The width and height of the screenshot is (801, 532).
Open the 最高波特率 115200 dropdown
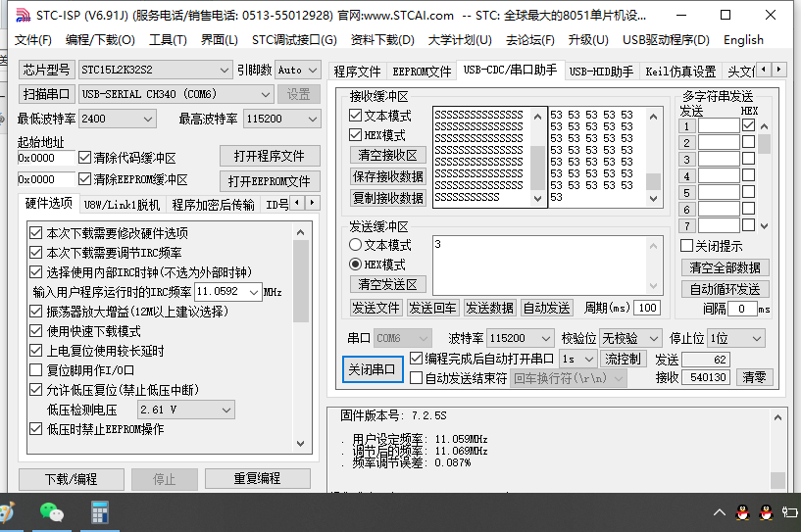click(x=282, y=119)
